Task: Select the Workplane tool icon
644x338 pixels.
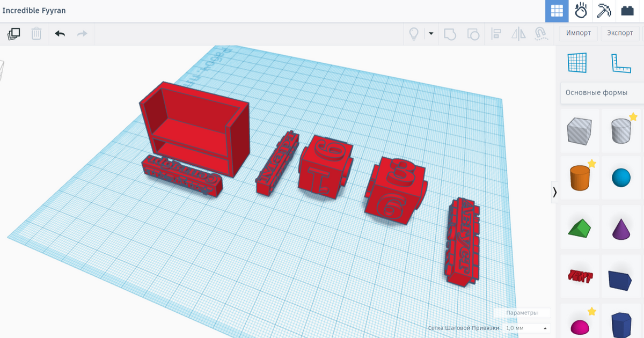Action: tap(577, 63)
